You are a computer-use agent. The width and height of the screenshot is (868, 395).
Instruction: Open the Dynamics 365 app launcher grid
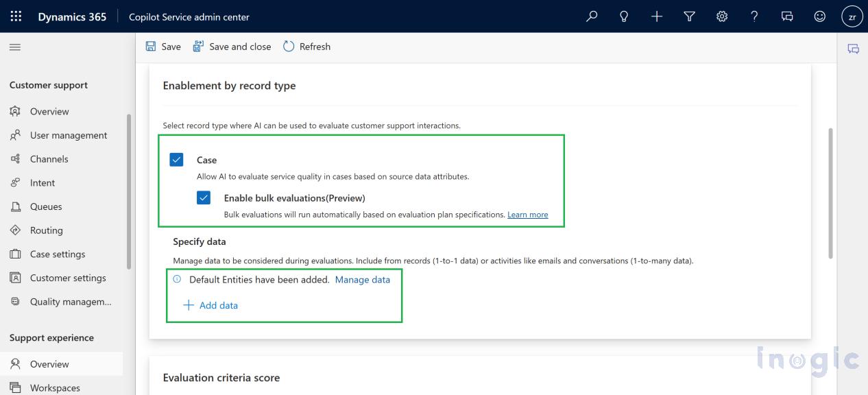click(x=16, y=16)
